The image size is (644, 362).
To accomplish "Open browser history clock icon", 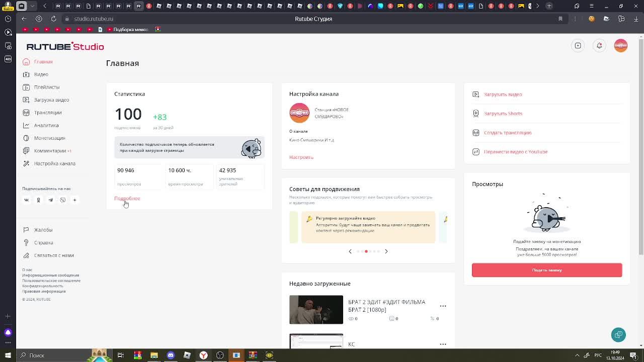I will [8, 19].
